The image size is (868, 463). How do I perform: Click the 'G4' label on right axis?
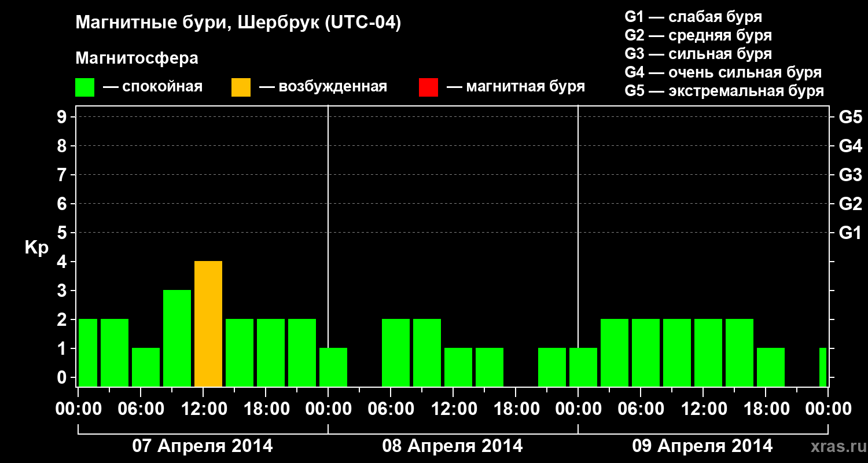850,146
